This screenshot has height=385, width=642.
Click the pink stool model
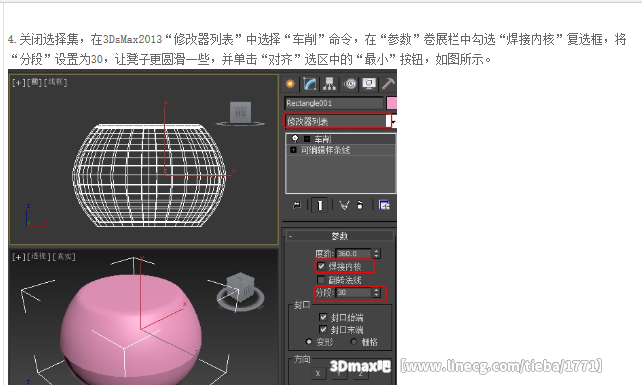(x=131, y=330)
